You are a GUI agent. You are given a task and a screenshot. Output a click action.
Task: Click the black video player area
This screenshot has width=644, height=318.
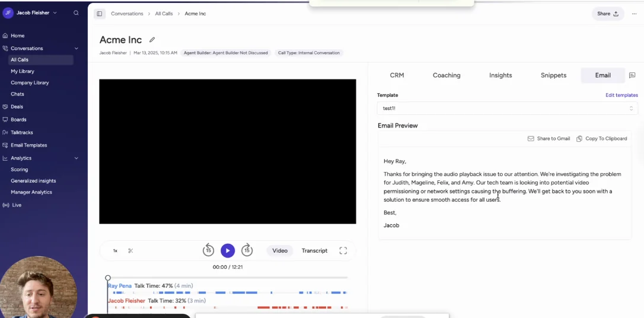coord(228,152)
